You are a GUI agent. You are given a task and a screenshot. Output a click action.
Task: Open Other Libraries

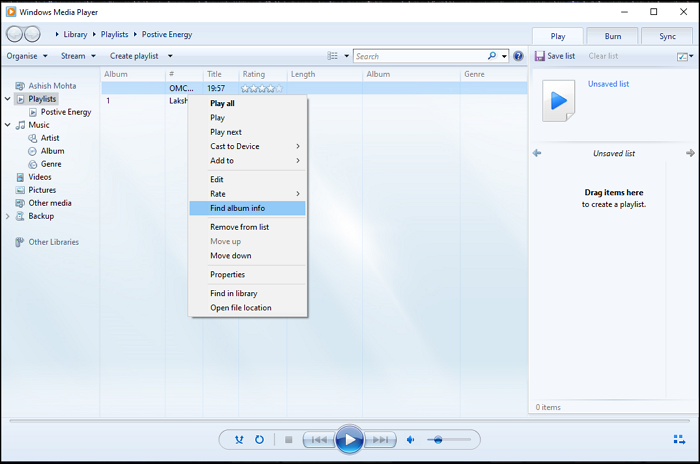point(54,242)
